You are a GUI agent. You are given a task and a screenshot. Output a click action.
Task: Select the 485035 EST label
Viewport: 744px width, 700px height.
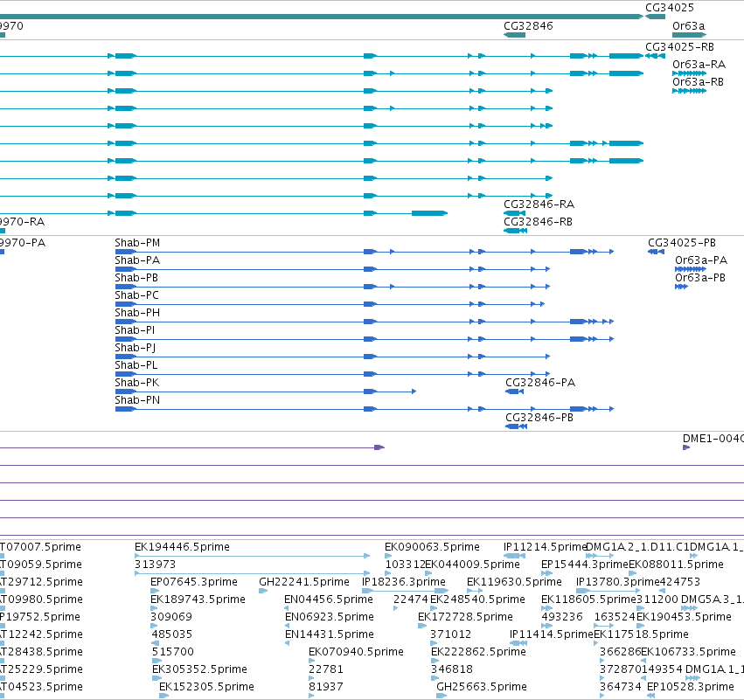pos(171,635)
